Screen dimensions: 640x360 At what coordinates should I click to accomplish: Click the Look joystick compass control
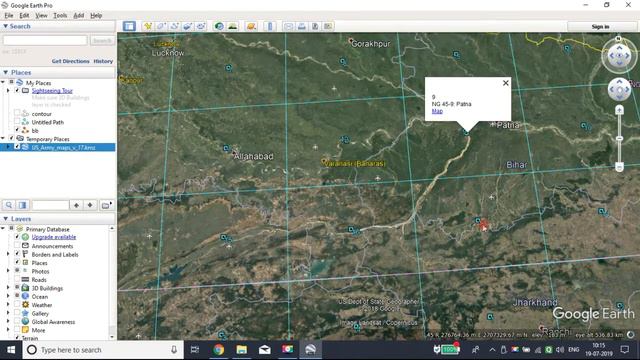pos(619,55)
